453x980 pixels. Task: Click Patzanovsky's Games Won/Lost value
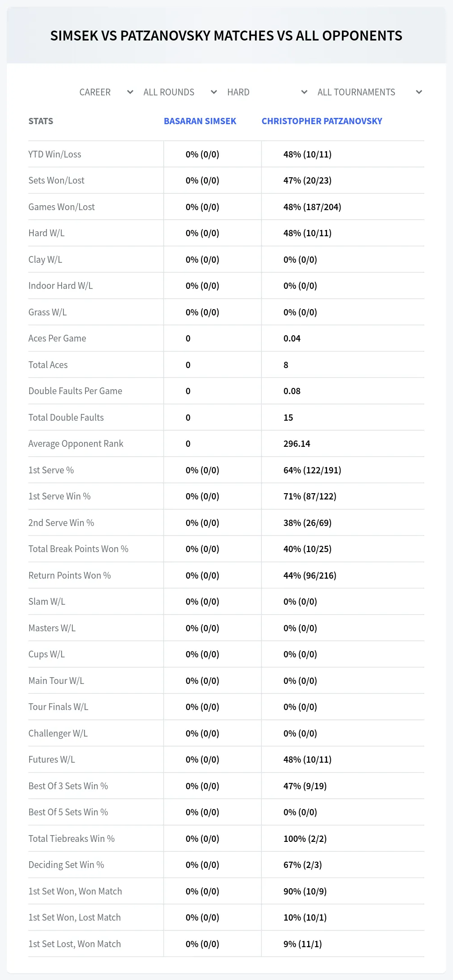point(312,207)
